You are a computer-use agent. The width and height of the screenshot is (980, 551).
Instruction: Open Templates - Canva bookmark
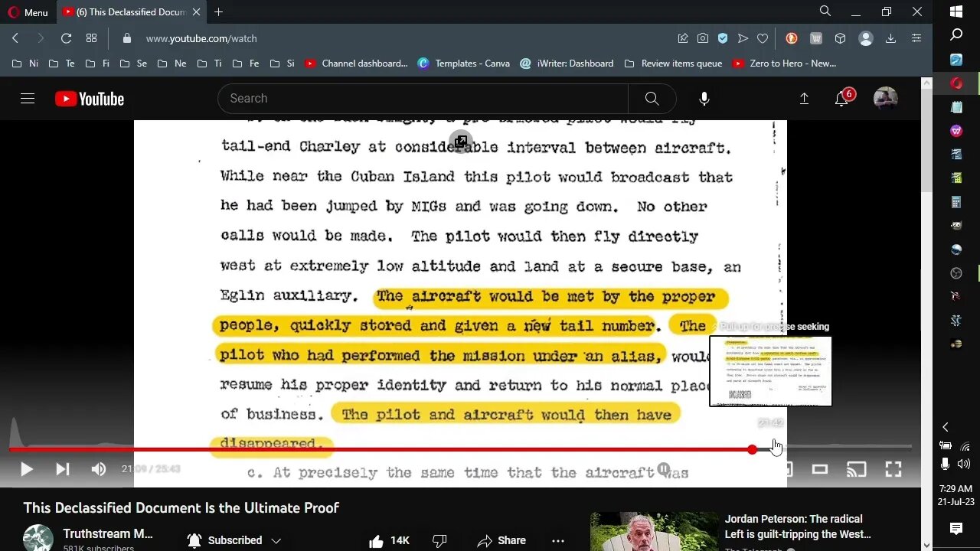(464, 64)
